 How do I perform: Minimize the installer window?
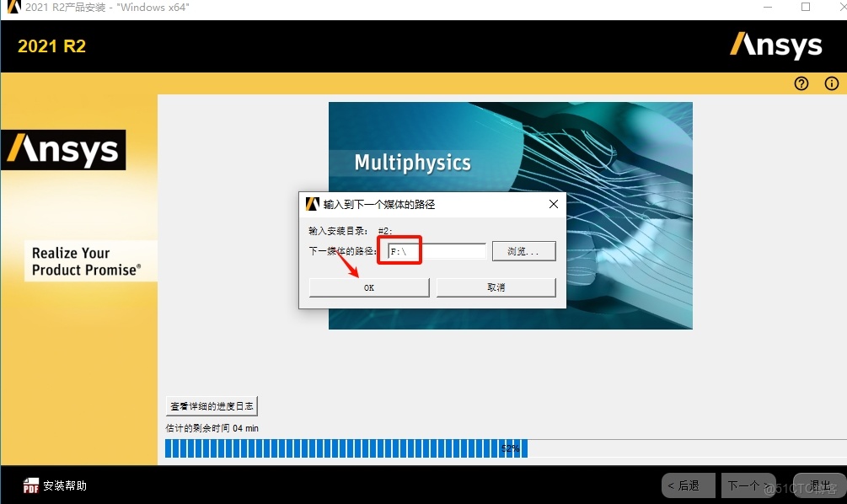pyautogui.click(x=767, y=8)
